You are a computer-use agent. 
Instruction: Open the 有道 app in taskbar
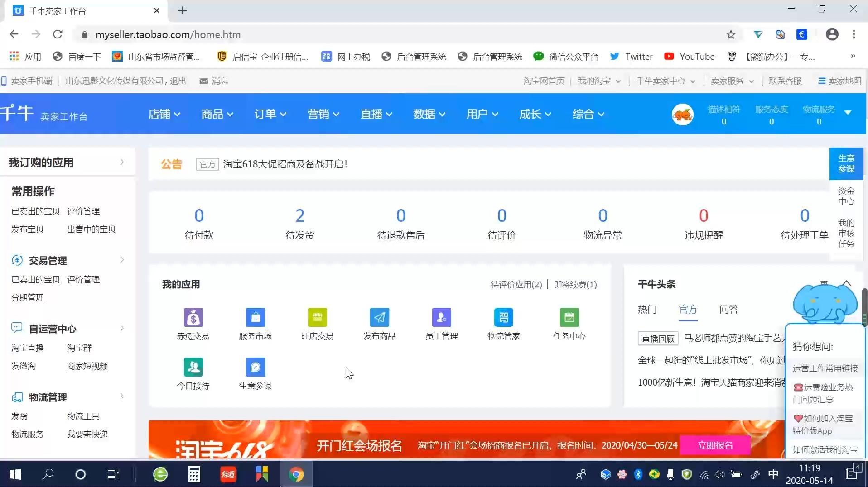pyautogui.click(x=228, y=474)
